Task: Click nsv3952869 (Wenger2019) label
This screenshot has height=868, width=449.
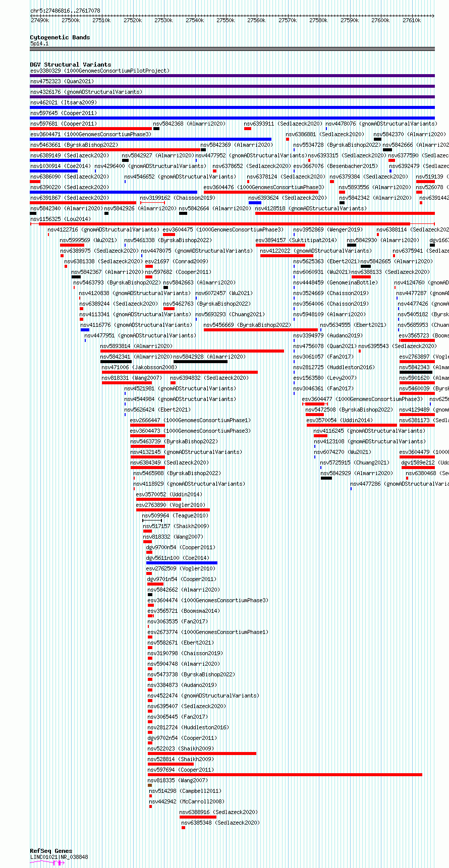Action: pyautogui.click(x=328, y=229)
